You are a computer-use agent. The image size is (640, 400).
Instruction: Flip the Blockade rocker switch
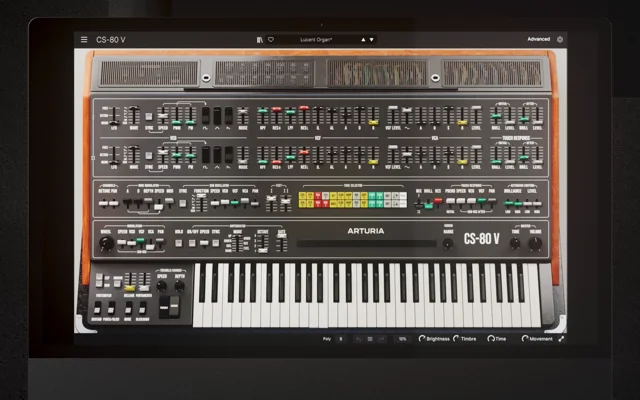(x=142, y=308)
